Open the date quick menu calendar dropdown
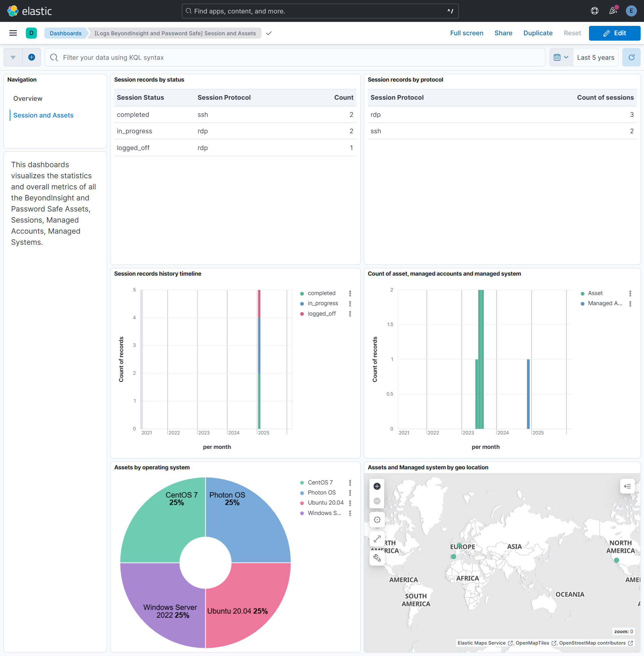644x656 pixels. [561, 57]
